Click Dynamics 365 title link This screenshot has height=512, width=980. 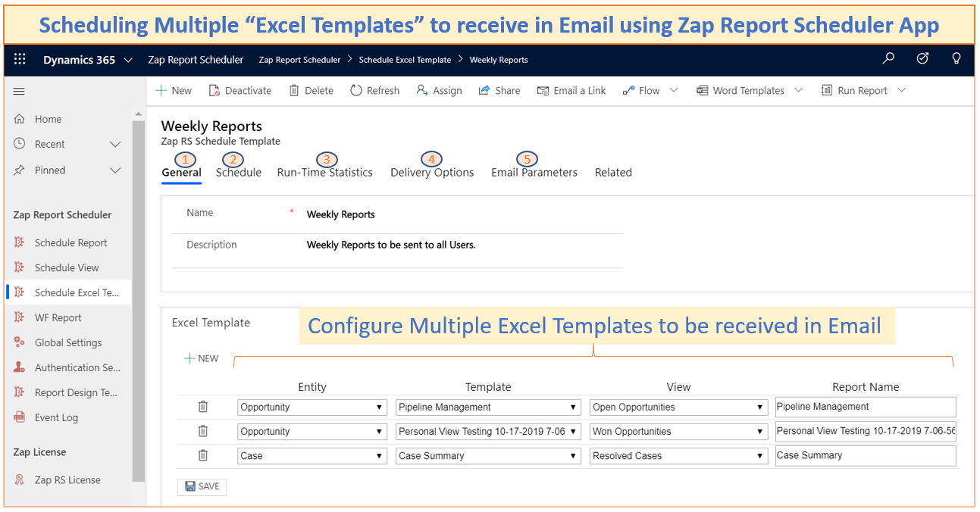click(x=79, y=60)
